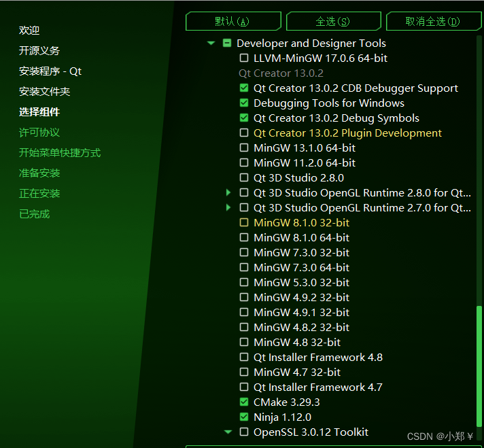The width and height of the screenshot is (484, 448).
Task: Select the 许可协议 step in sidebar
Action: 39,133
